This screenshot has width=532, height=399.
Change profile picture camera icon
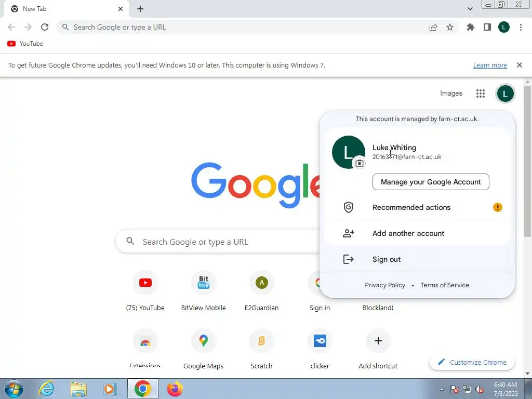[x=360, y=163]
